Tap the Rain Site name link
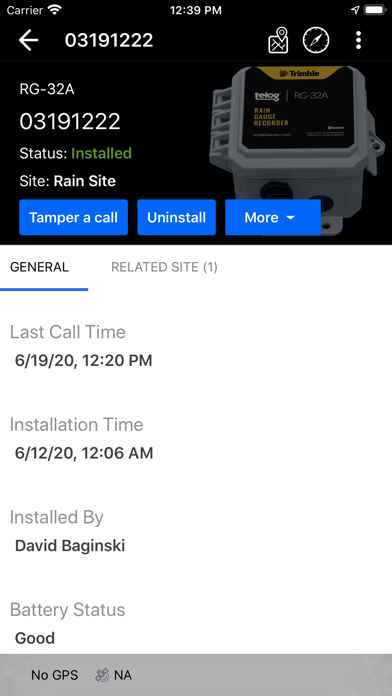Viewport: 392px width, 696px height. point(85,181)
